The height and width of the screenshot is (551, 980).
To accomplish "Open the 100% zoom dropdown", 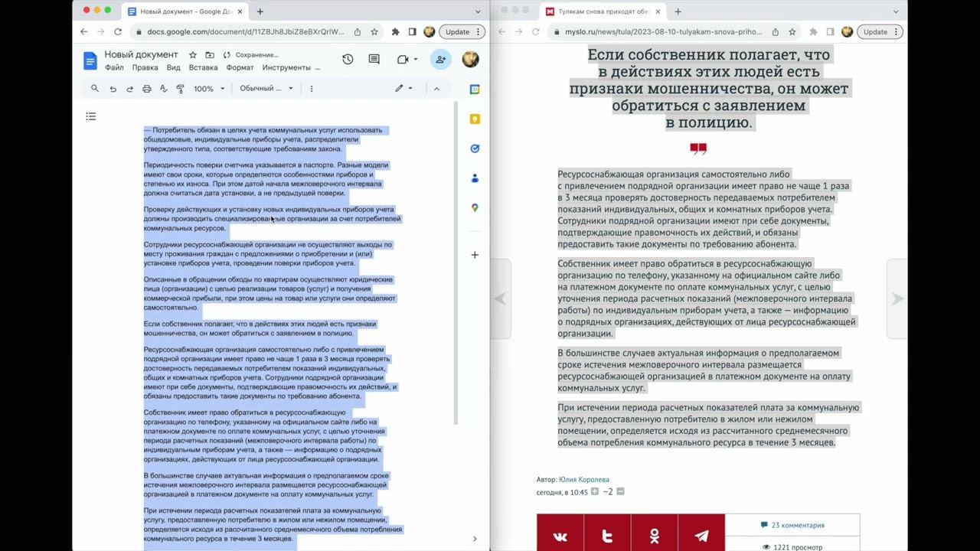I will (x=209, y=89).
